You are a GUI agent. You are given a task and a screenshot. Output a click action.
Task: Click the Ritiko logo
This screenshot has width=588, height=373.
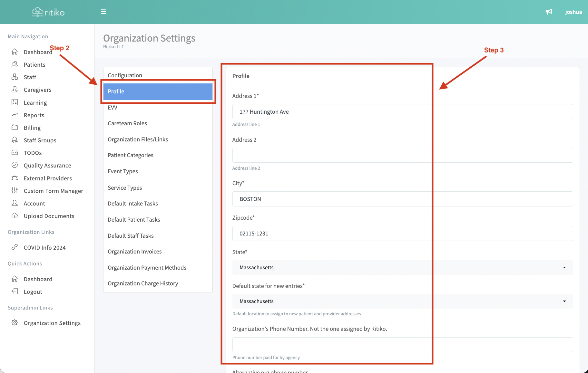tap(48, 12)
